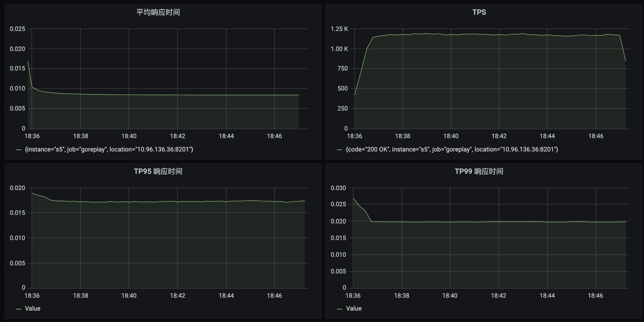
Task: Click the 1.25 K y-axis label in TPS
Action: [339, 29]
